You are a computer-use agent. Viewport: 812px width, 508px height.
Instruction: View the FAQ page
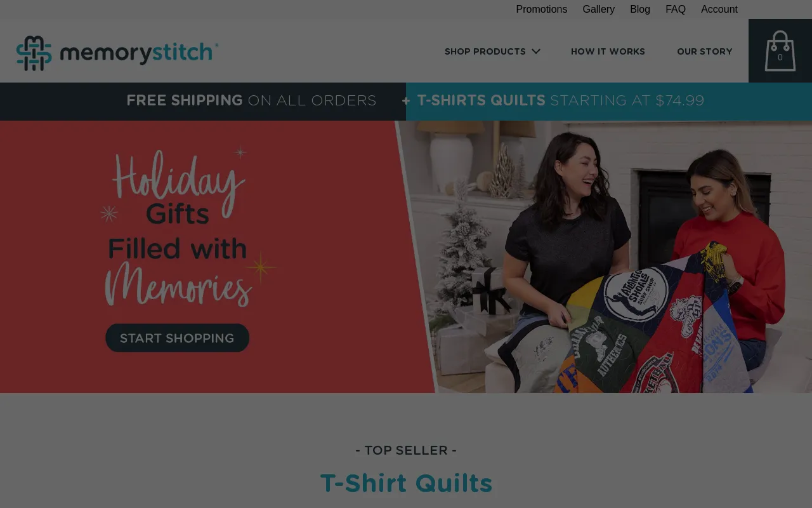[676, 9]
